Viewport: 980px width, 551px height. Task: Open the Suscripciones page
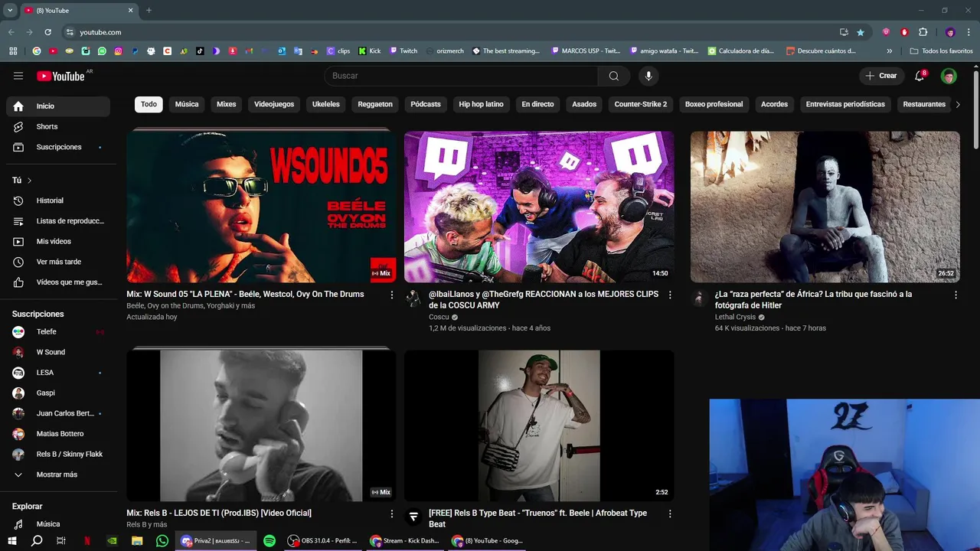[x=58, y=147]
